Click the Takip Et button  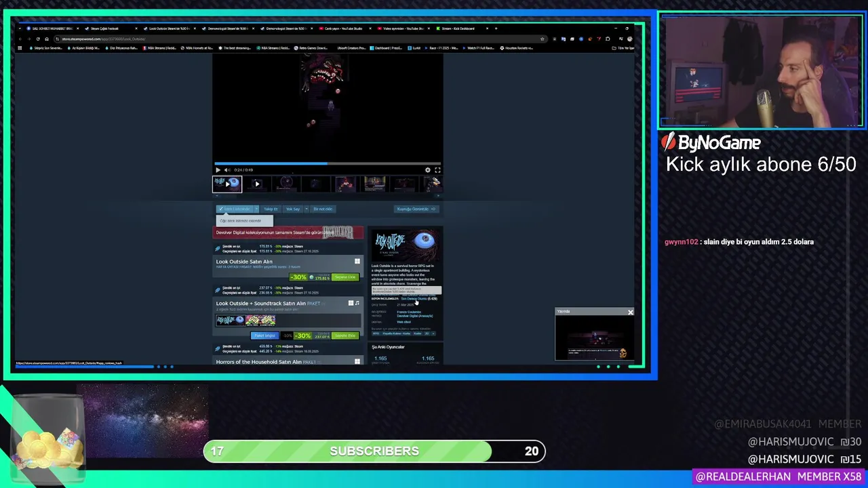(271, 209)
